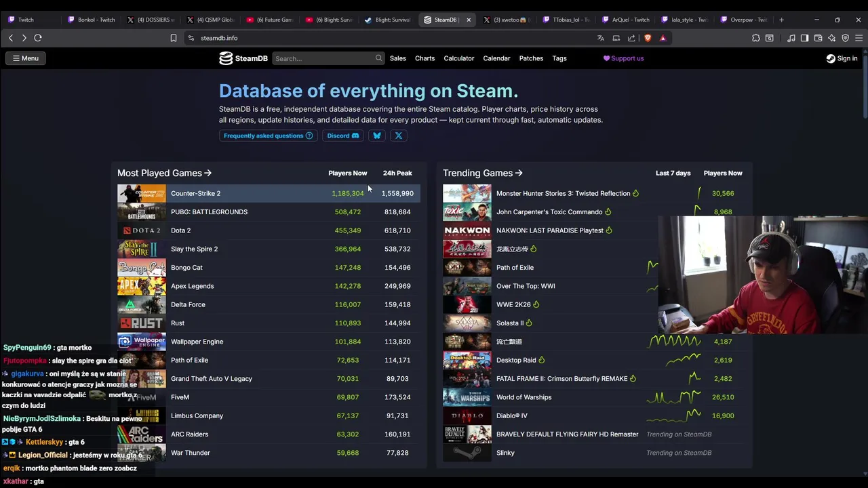Open BRAVELY DEFAULT FLYING FAIRY HD Remaster
The image size is (868, 488).
(x=568, y=434)
